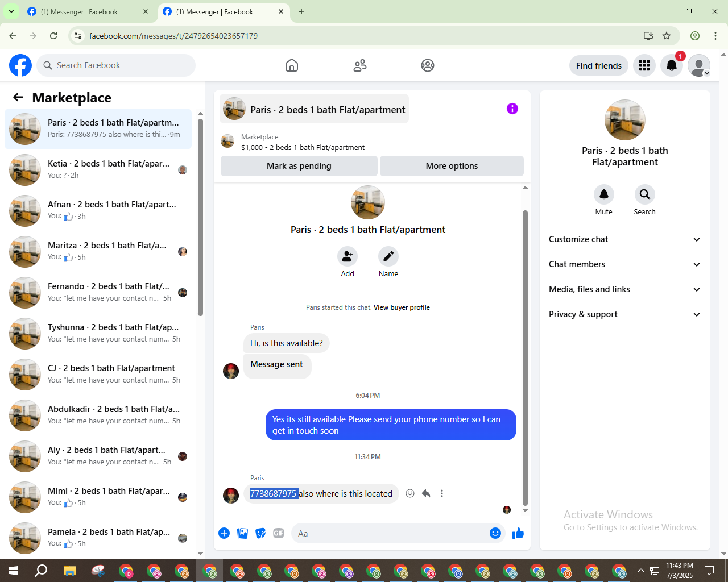
Task: Open Chrome tab search dropdown
Action: coord(11,11)
